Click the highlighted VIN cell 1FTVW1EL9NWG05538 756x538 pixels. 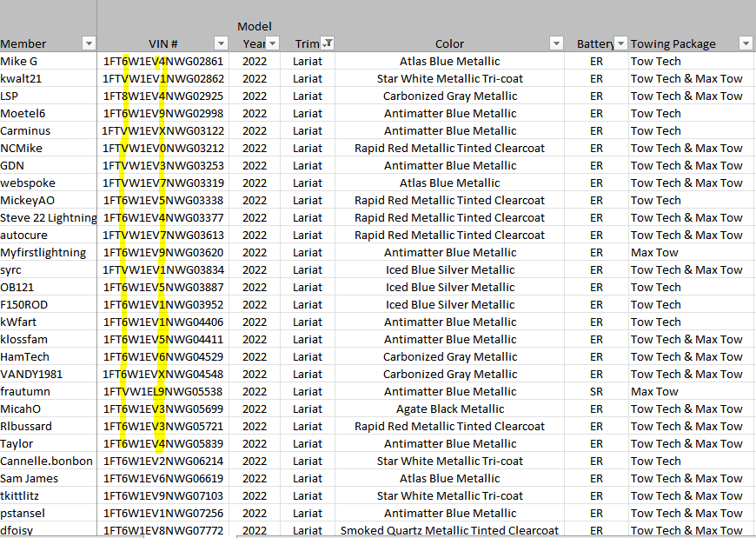(163, 392)
